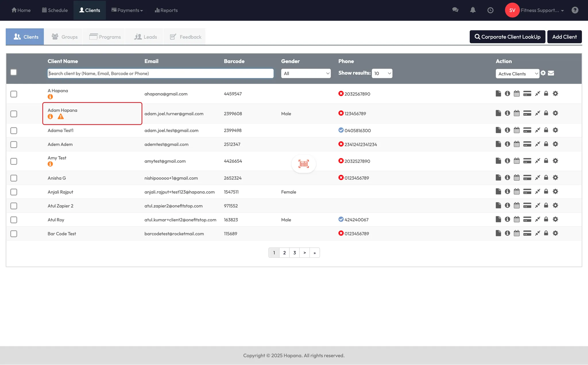Open the Gender filter dropdown

[x=306, y=73]
